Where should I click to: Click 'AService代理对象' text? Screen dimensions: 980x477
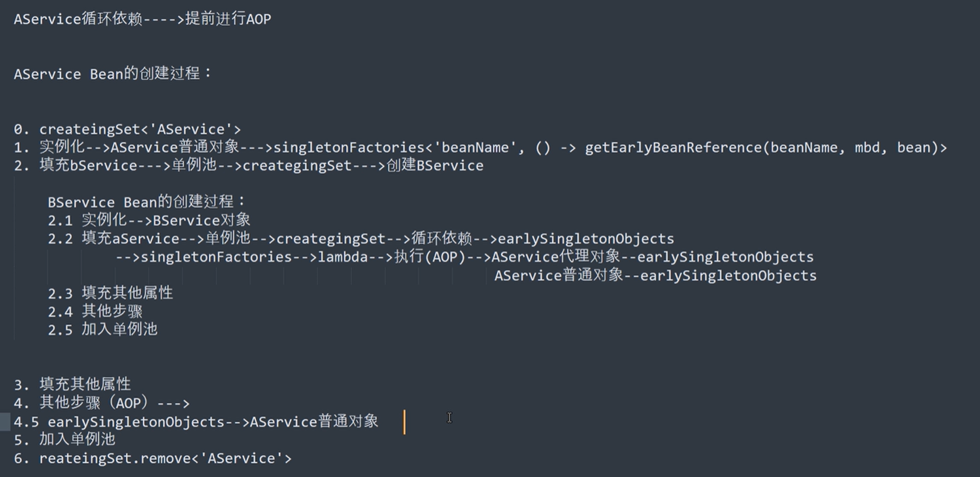click(556, 256)
